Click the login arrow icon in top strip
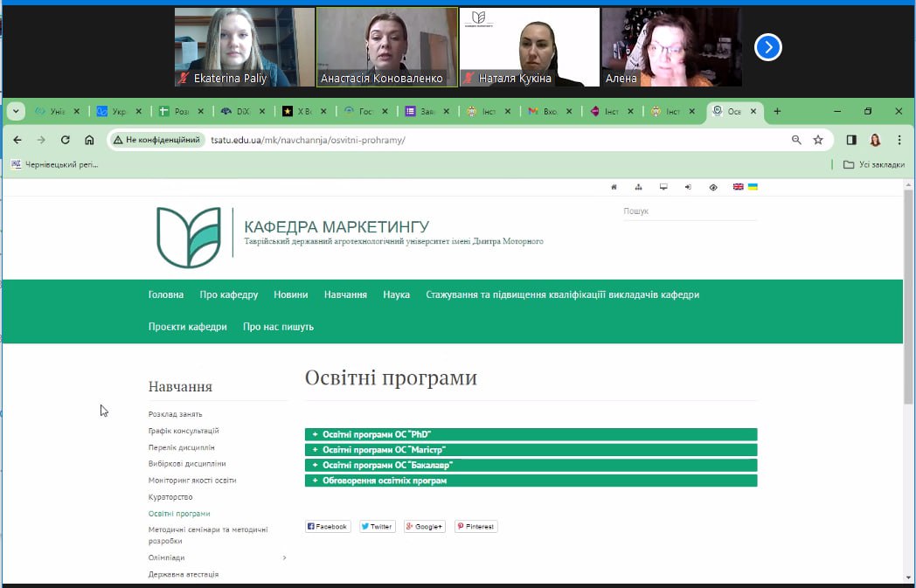The height and width of the screenshot is (588, 916). point(688,187)
